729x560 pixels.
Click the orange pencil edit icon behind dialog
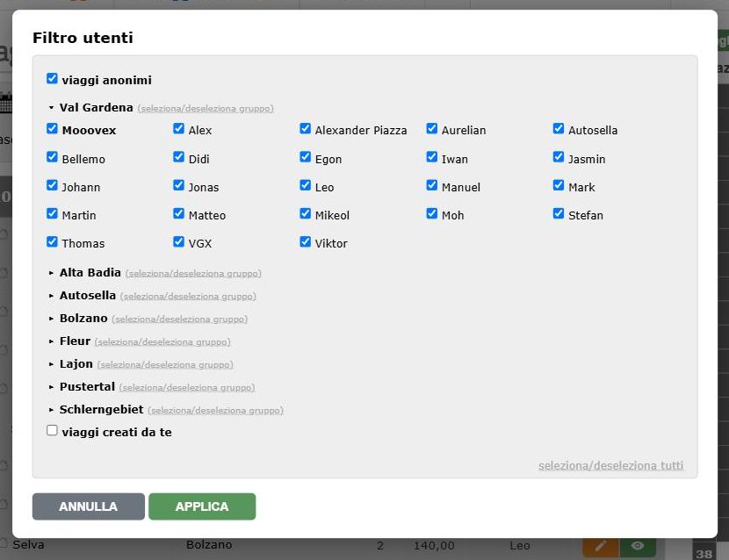pos(600,546)
